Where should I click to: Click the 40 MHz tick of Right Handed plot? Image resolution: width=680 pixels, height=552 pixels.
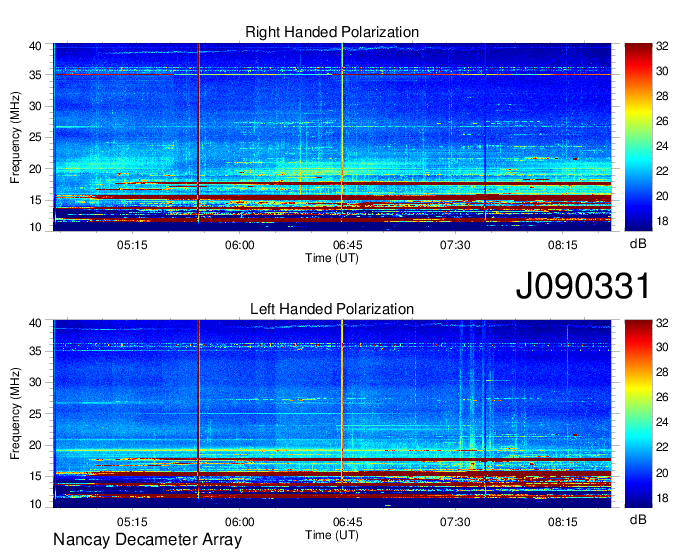[x=36, y=46]
